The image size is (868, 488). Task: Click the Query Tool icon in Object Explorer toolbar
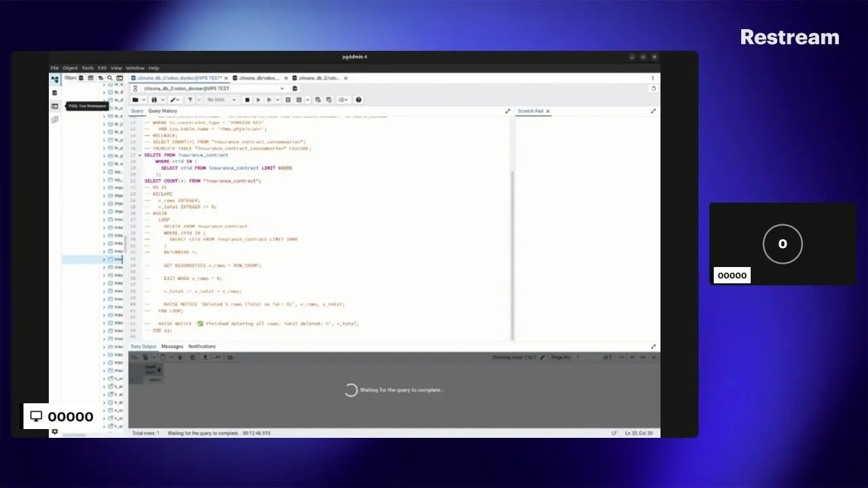(x=81, y=78)
